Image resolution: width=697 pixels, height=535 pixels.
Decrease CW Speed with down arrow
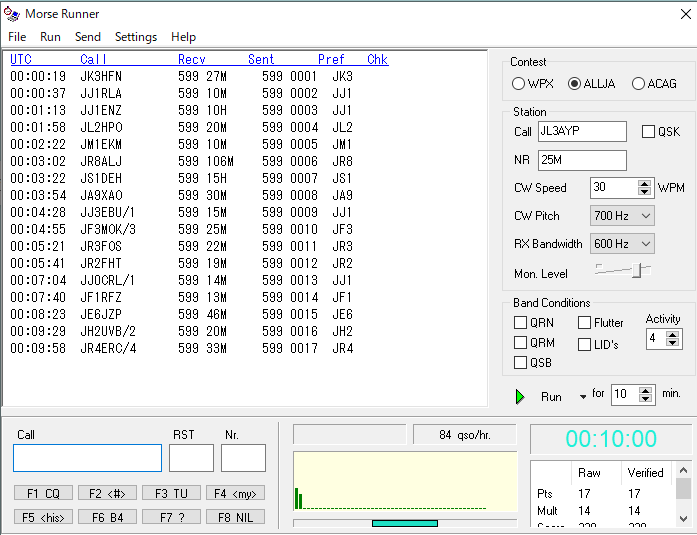644,192
